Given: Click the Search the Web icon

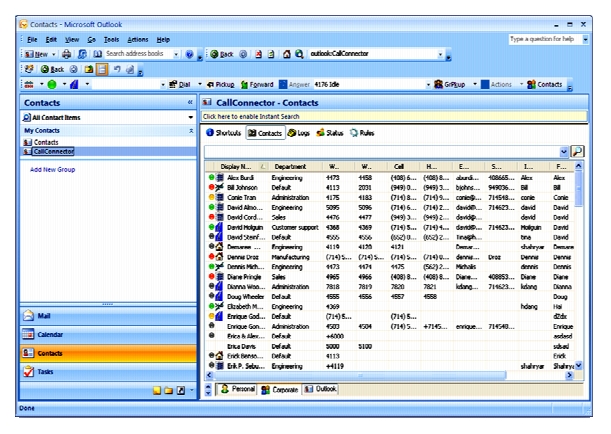Looking at the screenshot, I should click(x=299, y=54).
